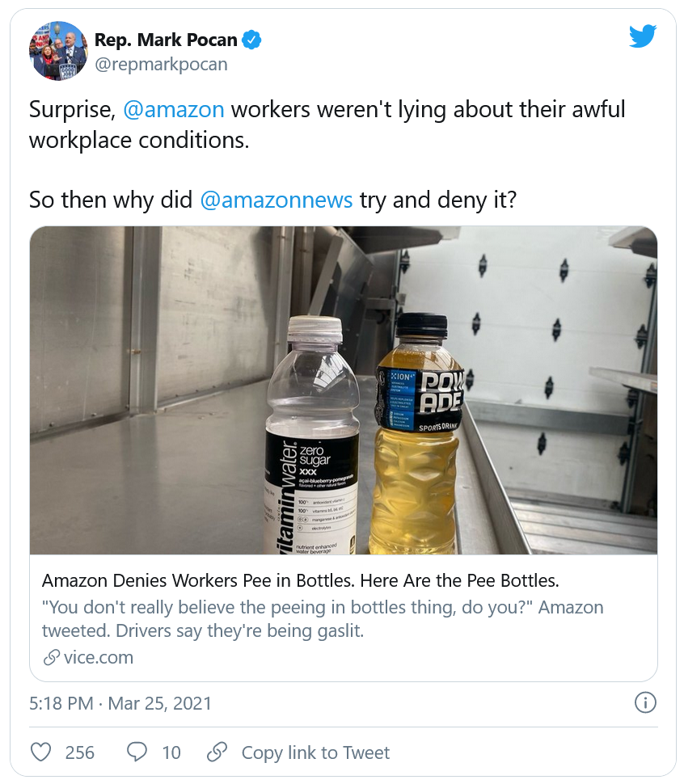Viewport: 684px width, 784px height.
Task: Open the pee bottles article image
Action: 343,390
